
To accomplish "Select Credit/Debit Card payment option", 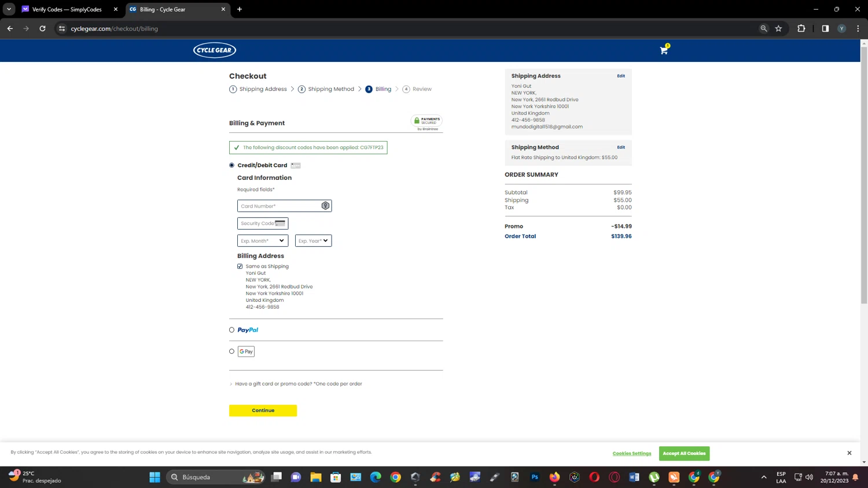I will (232, 165).
